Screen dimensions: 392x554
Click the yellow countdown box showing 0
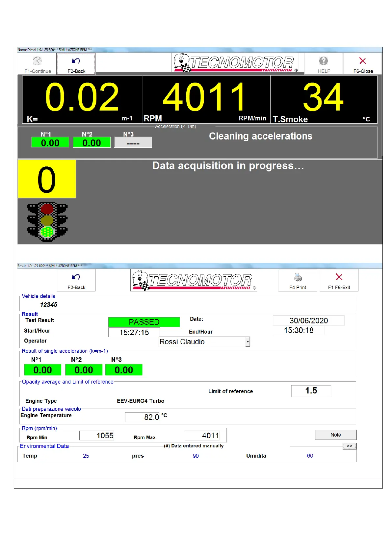click(47, 179)
